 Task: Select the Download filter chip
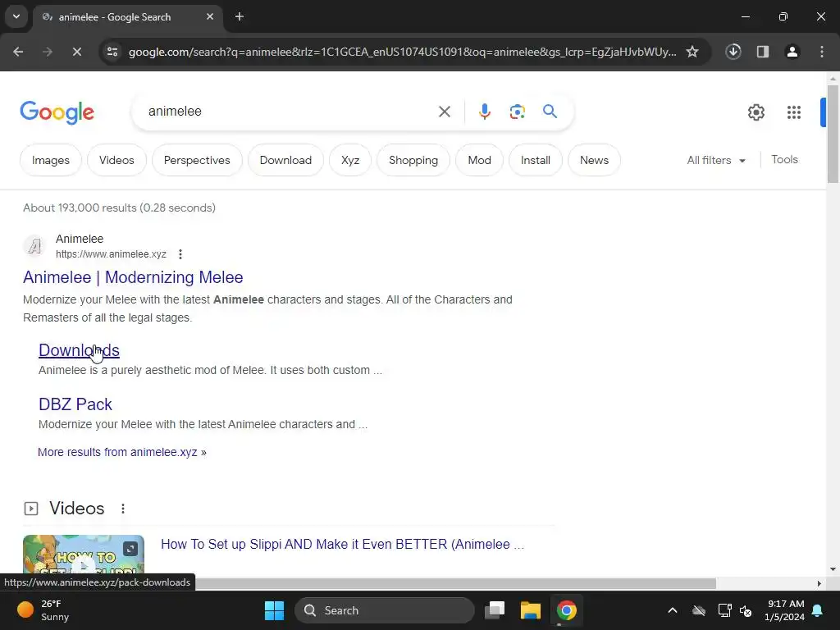285,160
